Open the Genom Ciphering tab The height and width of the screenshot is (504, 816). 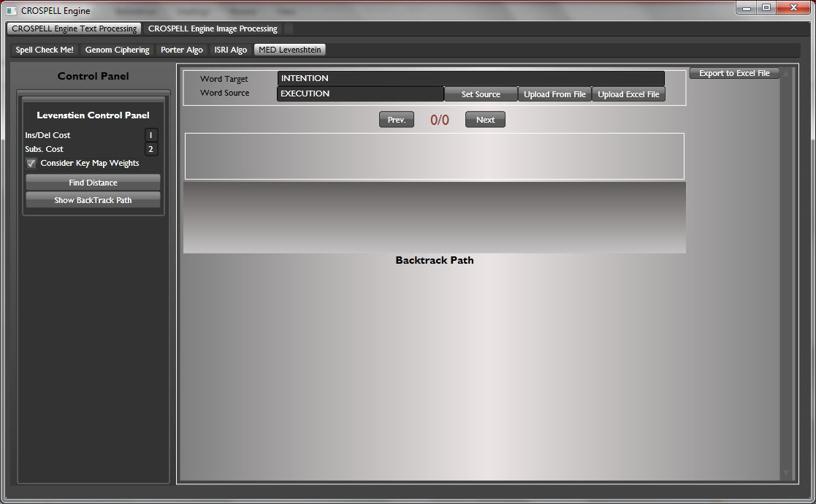pos(117,50)
